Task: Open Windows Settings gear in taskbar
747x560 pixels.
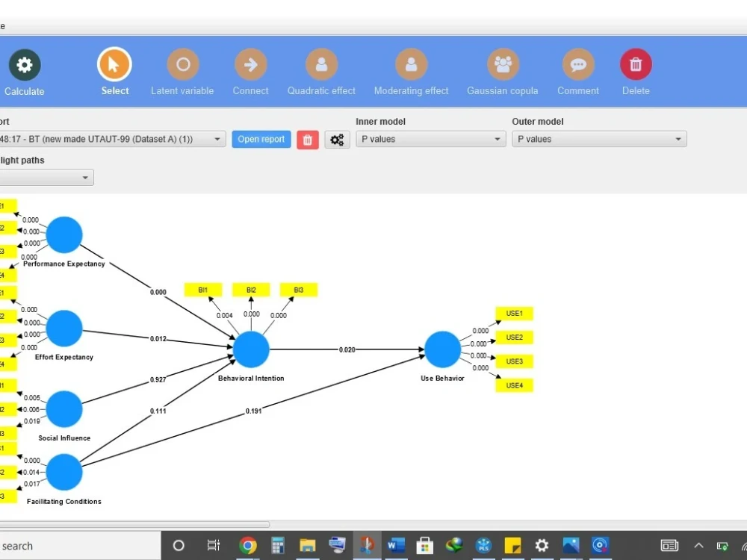Action: (542, 545)
